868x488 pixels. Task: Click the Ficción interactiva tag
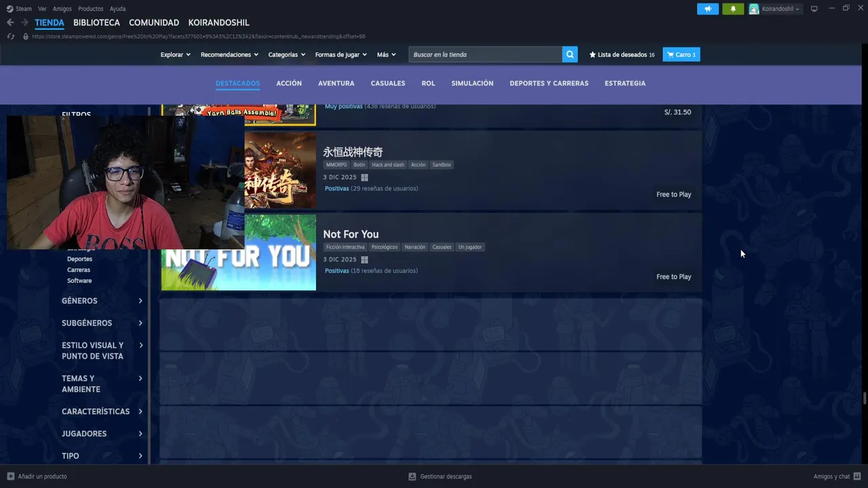[x=345, y=247]
